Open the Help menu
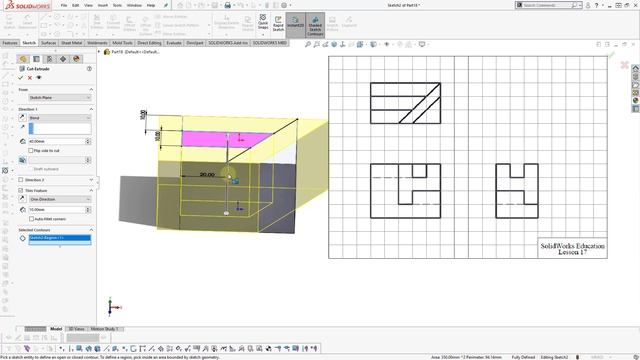This screenshot has width=640, height=360. (x=151, y=6)
